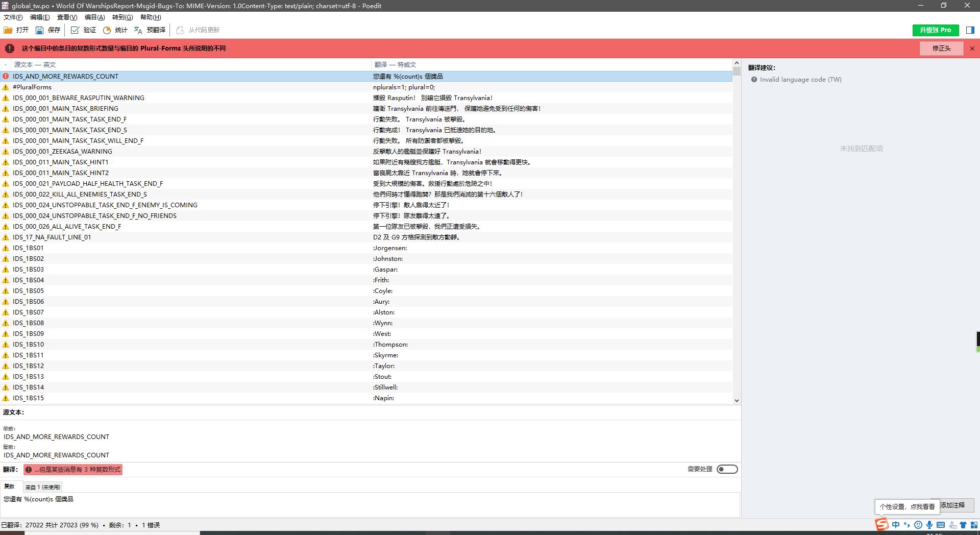Save the file using the 保存 disk icon

[39, 30]
